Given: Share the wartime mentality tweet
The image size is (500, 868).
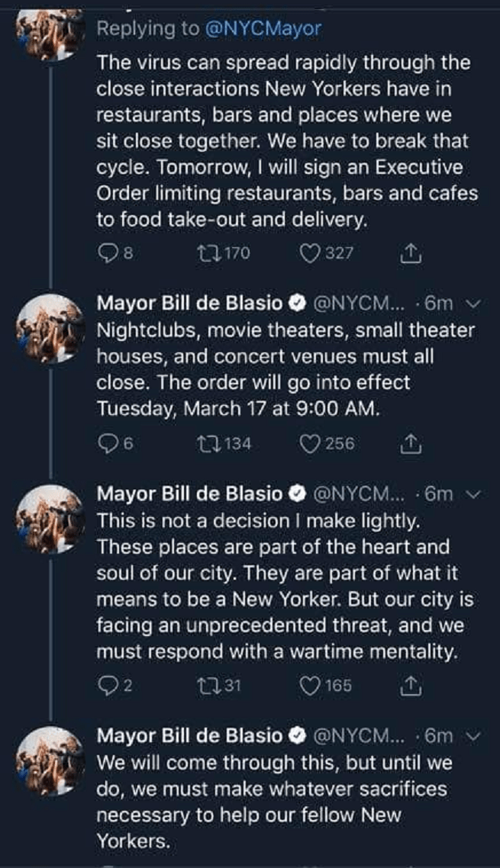Looking at the screenshot, I should coord(412,685).
